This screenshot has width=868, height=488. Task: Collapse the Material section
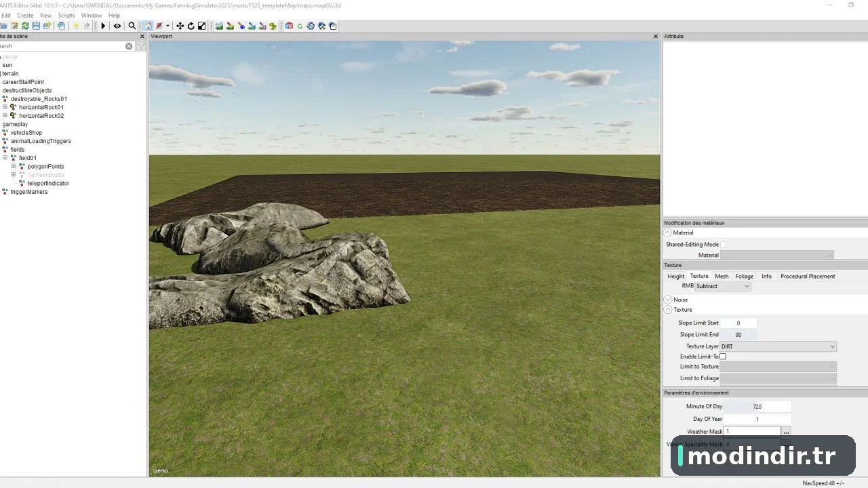click(667, 232)
